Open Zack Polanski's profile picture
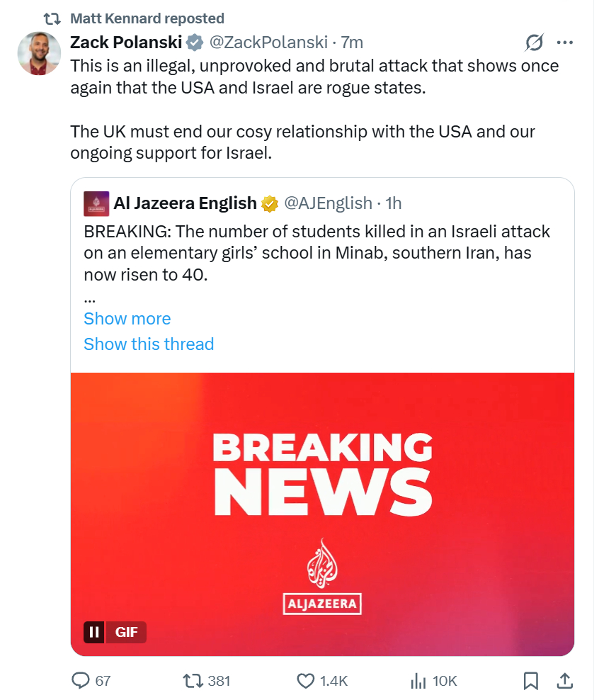The height and width of the screenshot is (700, 616). click(39, 53)
